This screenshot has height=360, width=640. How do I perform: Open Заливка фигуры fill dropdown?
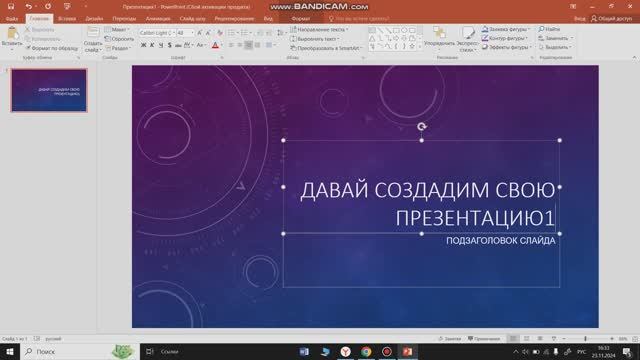(506, 29)
